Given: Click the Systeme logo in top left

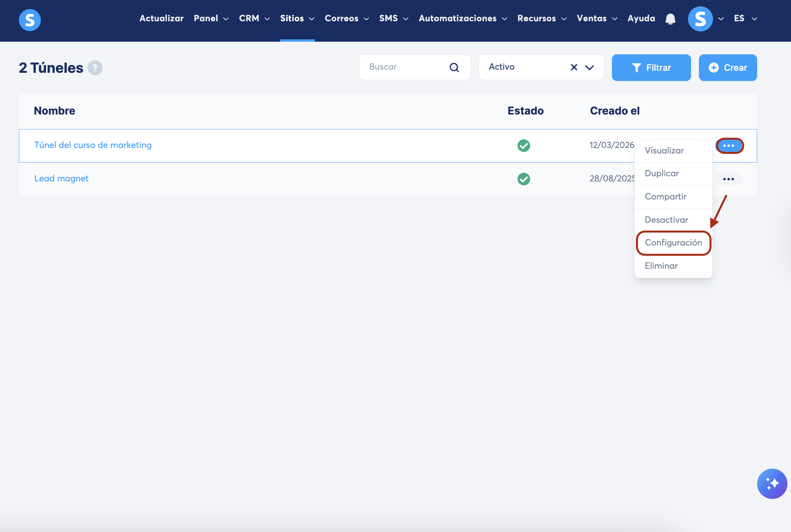Looking at the screenshot, I should [x=30, y=20].
